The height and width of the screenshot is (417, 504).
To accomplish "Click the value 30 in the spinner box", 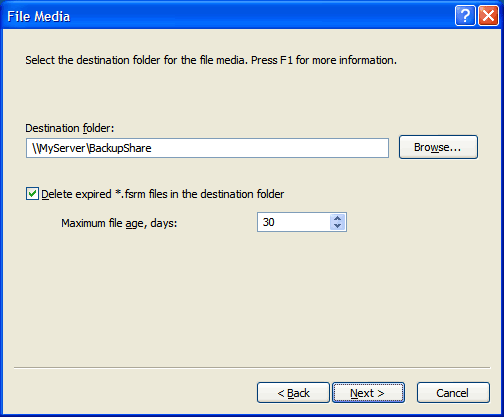I will coord(269,222).
